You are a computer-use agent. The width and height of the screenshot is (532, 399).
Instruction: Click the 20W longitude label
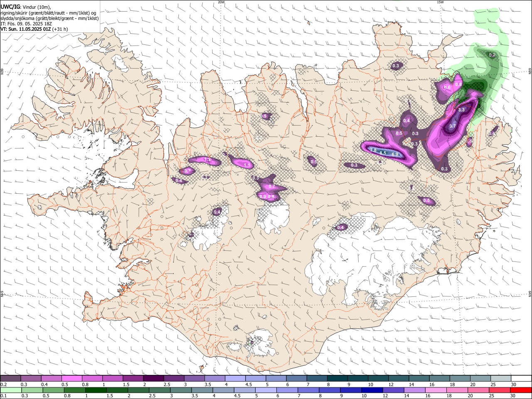(221, 2)
